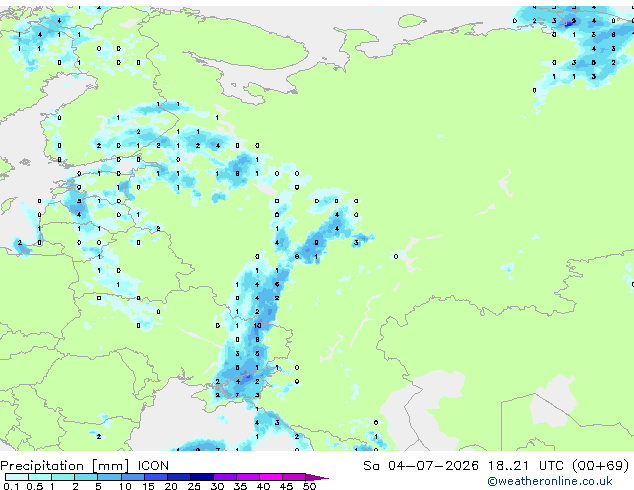This screenshot has width=634, height=490.
Task: Click the legend label '20'
Action: point(171,486)
